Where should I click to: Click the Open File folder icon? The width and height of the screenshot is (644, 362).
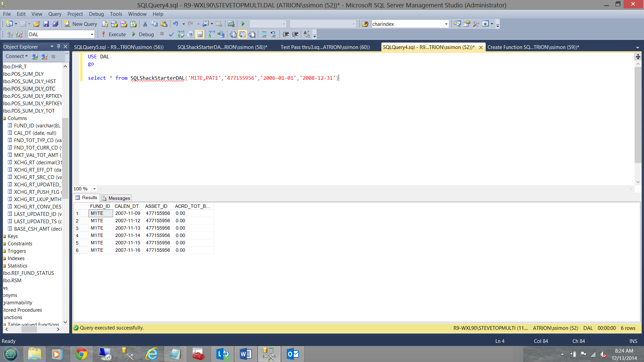click(x=37, y=24)
